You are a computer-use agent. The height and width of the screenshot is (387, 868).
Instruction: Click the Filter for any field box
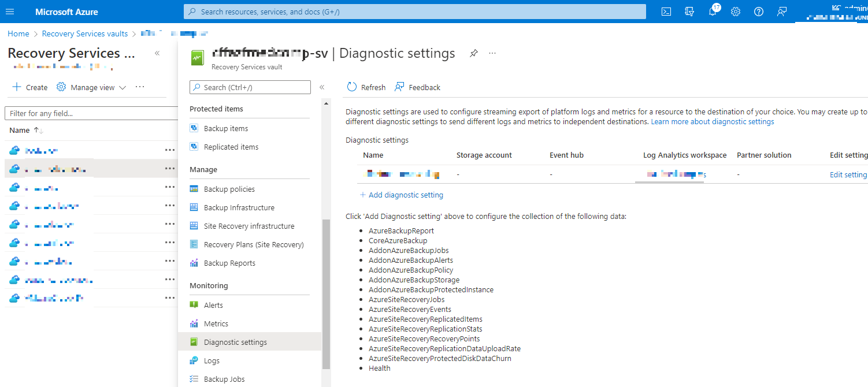(x=91, y=113)
